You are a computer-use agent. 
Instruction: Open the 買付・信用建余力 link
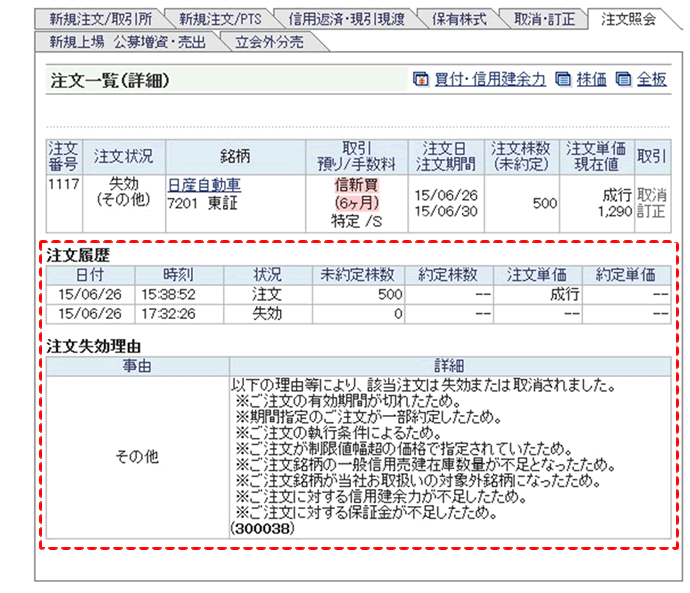[490, 80]
